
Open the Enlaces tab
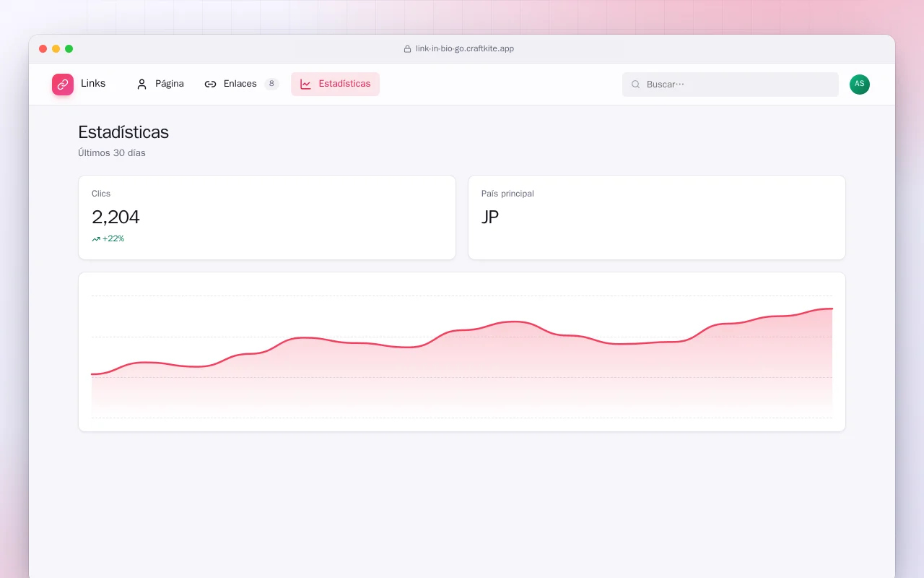click(x=241, y=84)
